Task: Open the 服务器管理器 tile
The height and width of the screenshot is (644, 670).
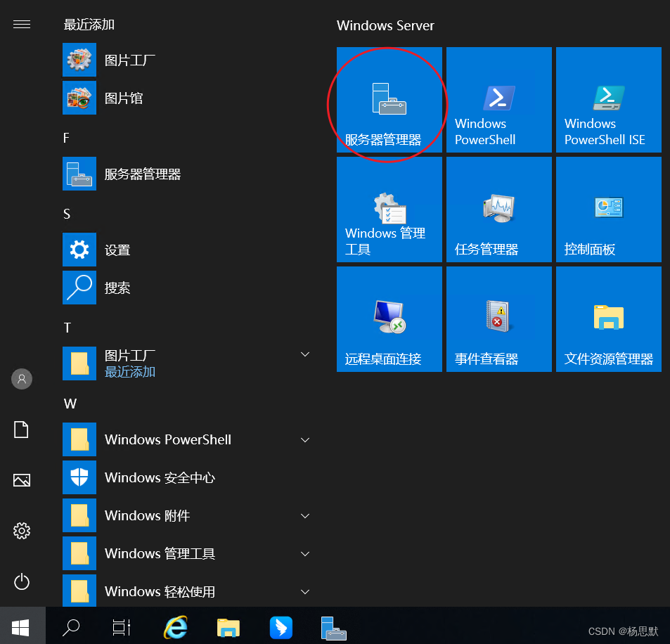Action: (389, 100)
